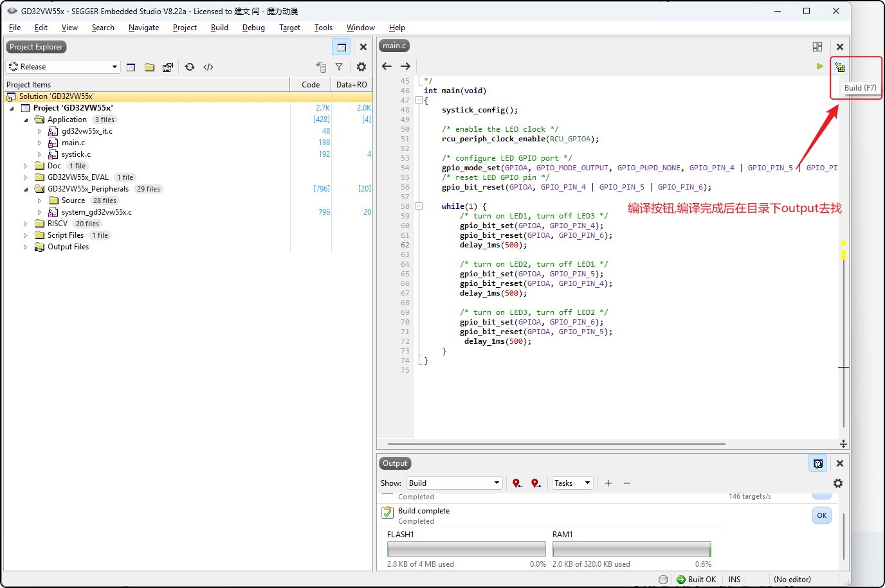Click the Project Explorer refresh icon

[x=190, y=67]
